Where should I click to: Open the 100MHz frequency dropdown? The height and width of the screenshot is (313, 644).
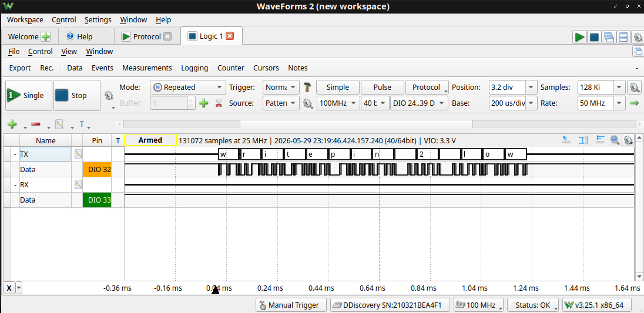coord(338,103)
